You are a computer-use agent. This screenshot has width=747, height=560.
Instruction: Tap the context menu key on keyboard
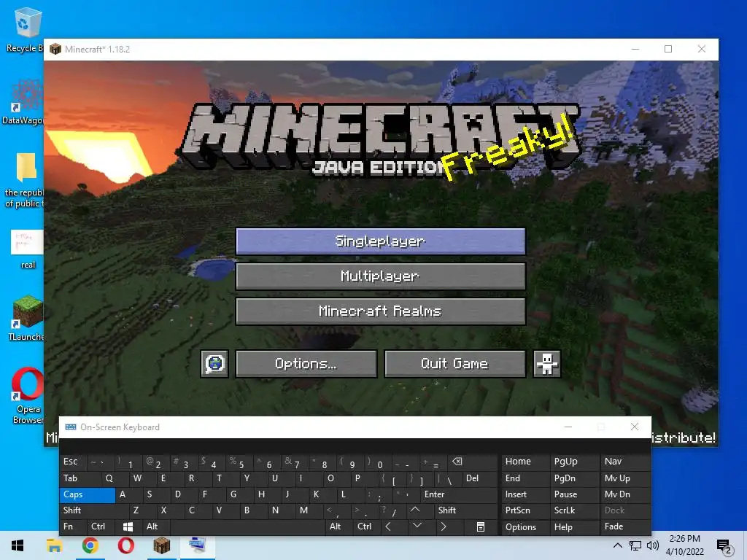(x=481, y=526)
